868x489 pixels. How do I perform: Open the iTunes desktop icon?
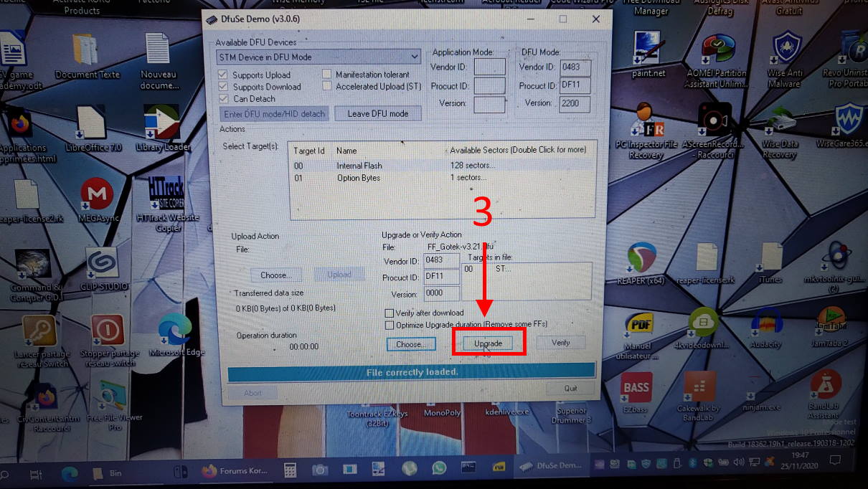pyautogui.click(x=772, y=264)
